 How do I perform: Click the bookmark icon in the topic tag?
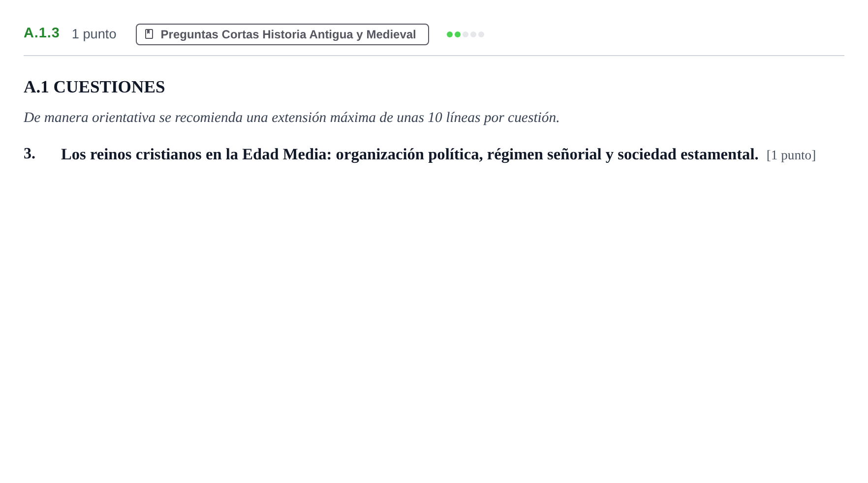pos(149,34)
